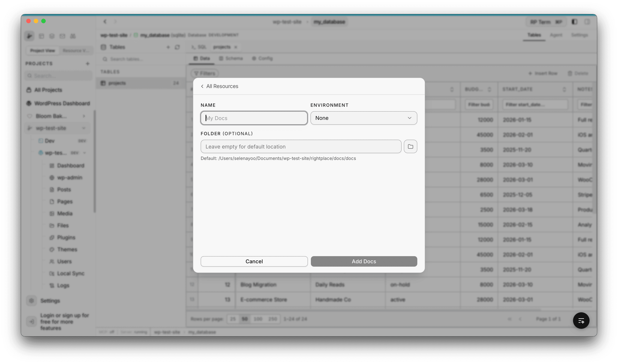The width and height of the screenshot is (618, 364).
Task: Switch to Resource View in the sidebar
Action: click(76, 51)
